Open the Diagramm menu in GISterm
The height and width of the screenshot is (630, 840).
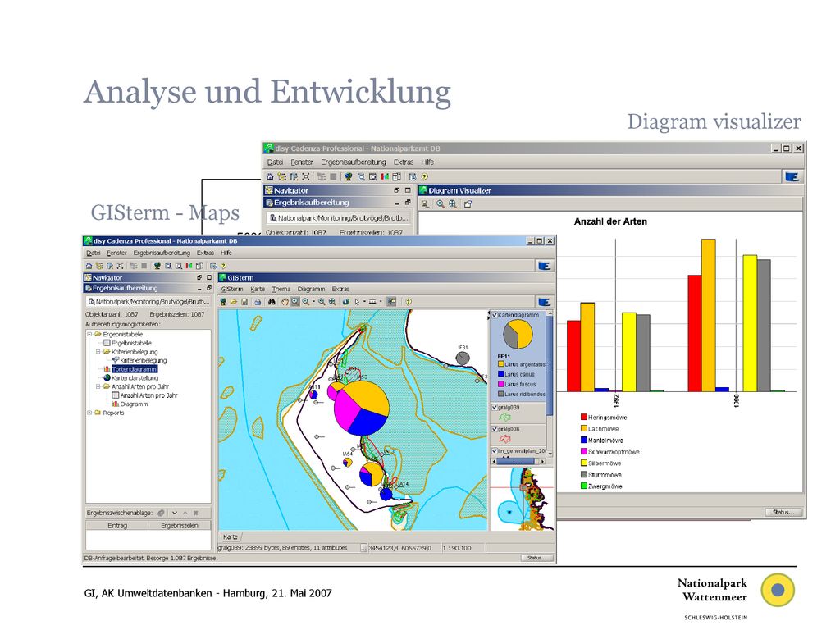tap(311, 290)
